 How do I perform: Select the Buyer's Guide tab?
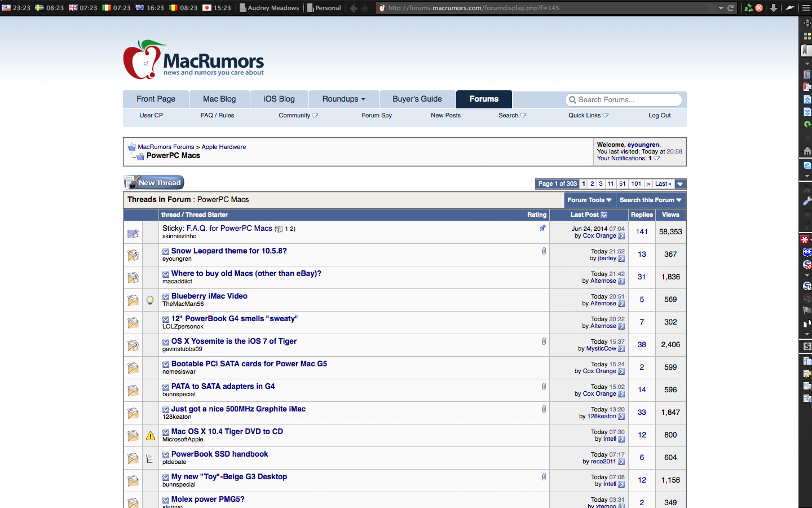(x=417, y=99)
